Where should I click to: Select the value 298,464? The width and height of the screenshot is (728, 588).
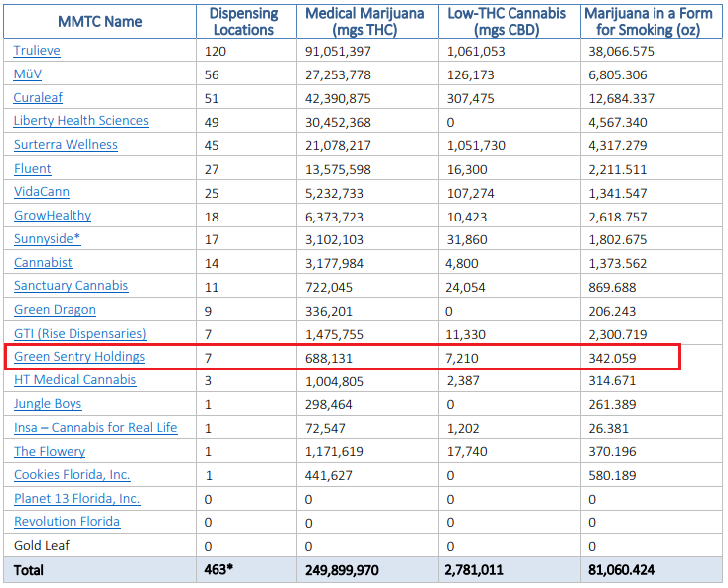329,404
